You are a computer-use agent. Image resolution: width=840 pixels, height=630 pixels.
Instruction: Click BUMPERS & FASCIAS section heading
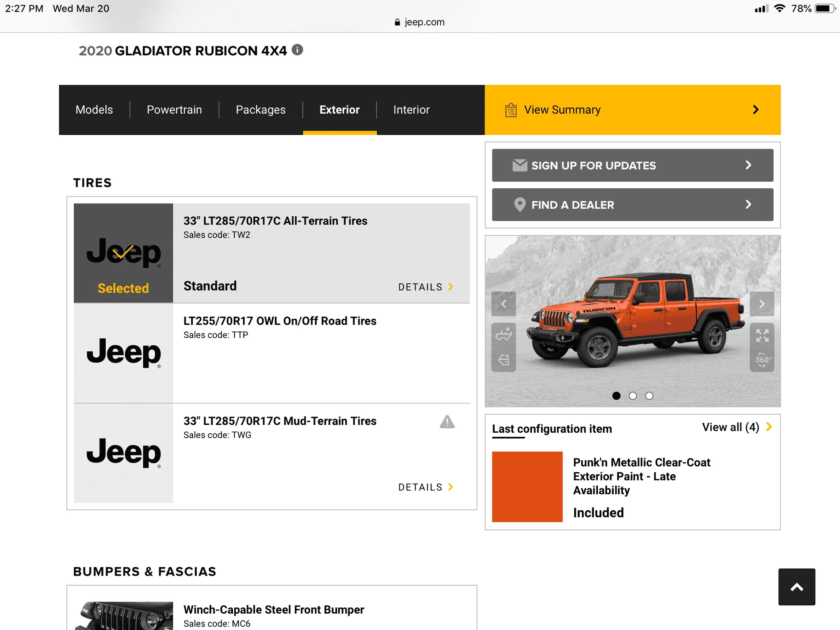click(x=145, y=572)
